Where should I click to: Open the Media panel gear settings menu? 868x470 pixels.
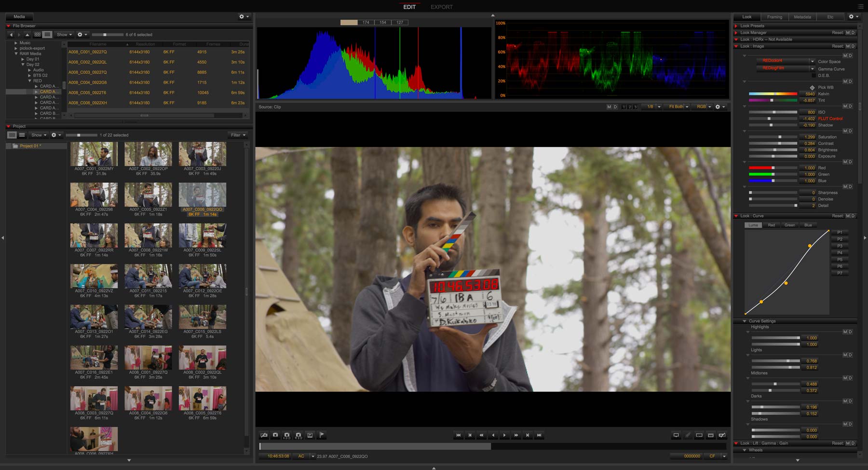click(244, 16)
